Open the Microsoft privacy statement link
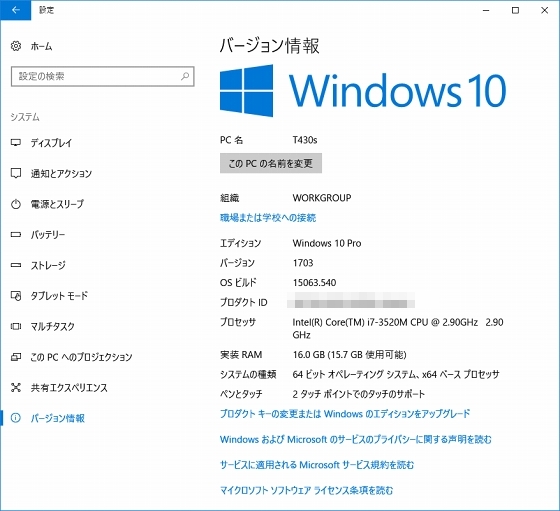This screenshot has width=560, height=511. [x=355, y=439]
